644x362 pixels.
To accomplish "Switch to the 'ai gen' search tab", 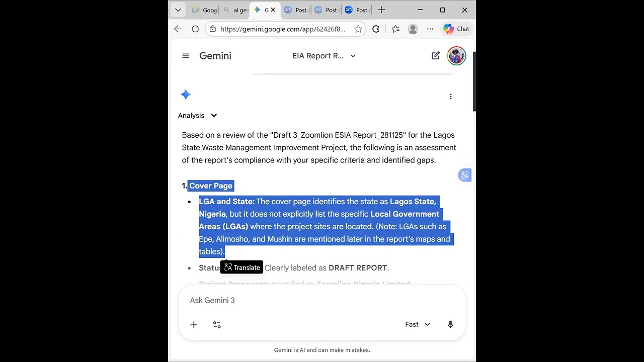I will (x=235, y=10).
